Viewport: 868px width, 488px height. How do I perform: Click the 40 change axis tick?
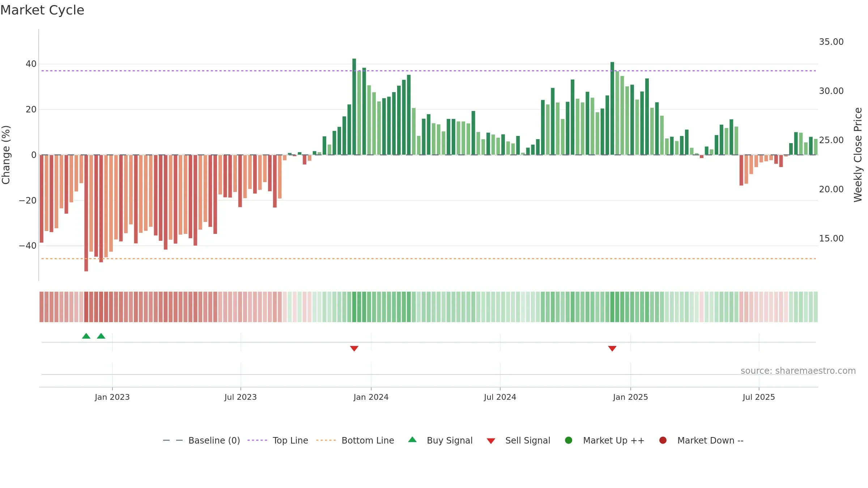[31, 64]
